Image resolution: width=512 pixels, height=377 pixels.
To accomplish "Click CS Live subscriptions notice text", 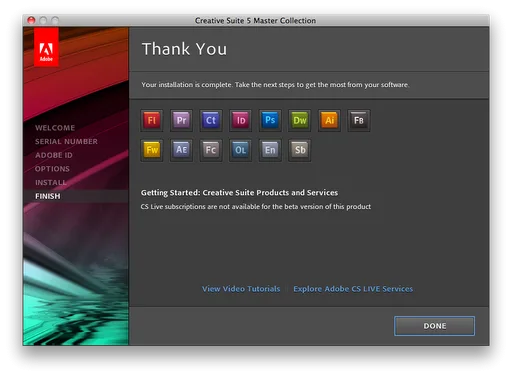I will [x=255, y=207].
